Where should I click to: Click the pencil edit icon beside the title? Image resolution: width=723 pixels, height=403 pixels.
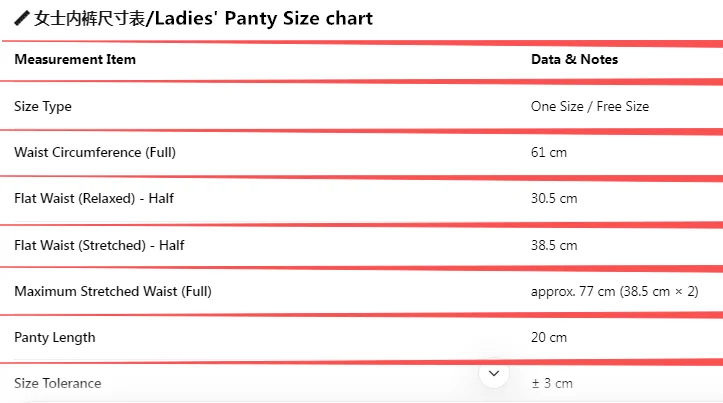(x=21, y=19)
